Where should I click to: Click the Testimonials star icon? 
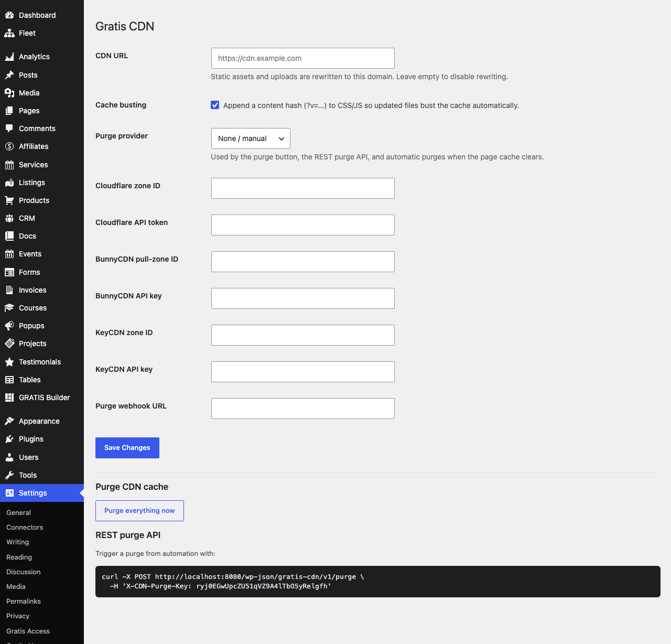(x=9, y=362)
